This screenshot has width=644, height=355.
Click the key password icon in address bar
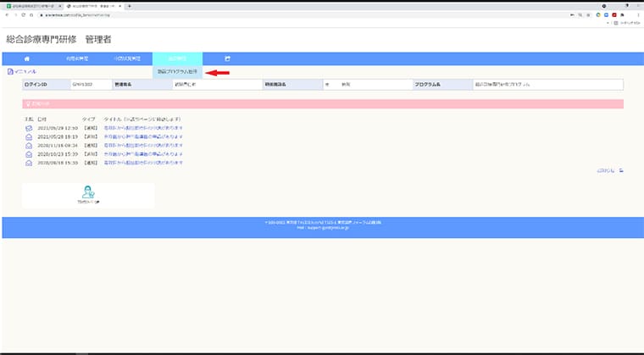coord(572,14)
